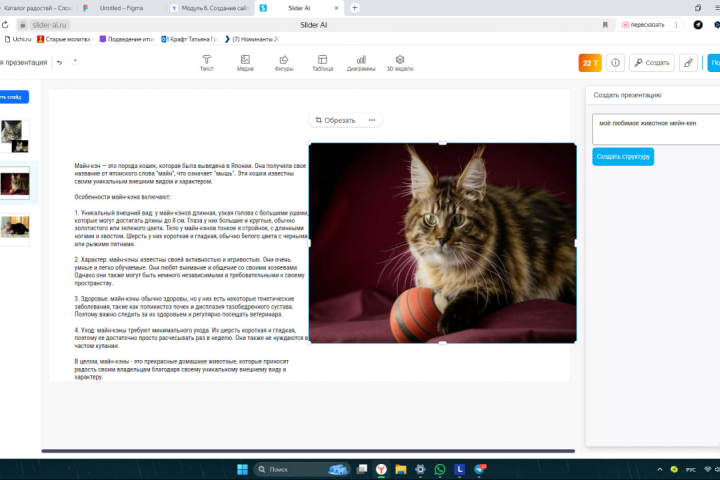Click the presentation topic input field
The width and height of the screenshot is (720, 480).
[656, 129]
